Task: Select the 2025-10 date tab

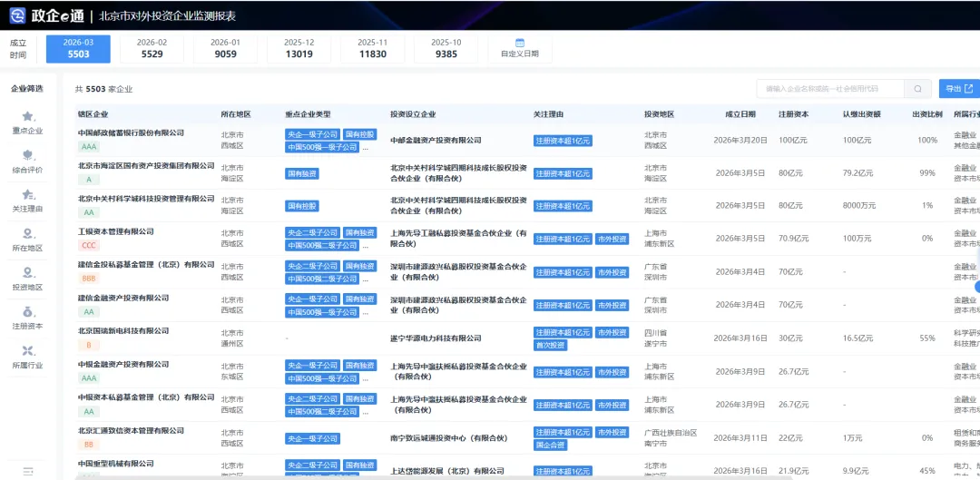Action: click(x=446, y=49)
